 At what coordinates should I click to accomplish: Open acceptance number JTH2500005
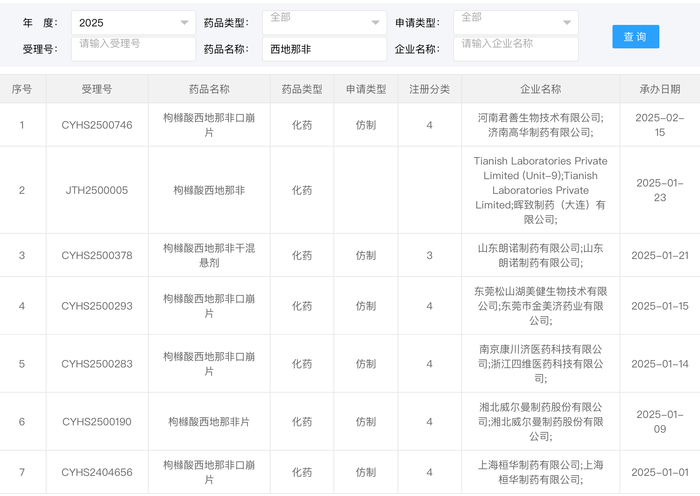[96, 190]
